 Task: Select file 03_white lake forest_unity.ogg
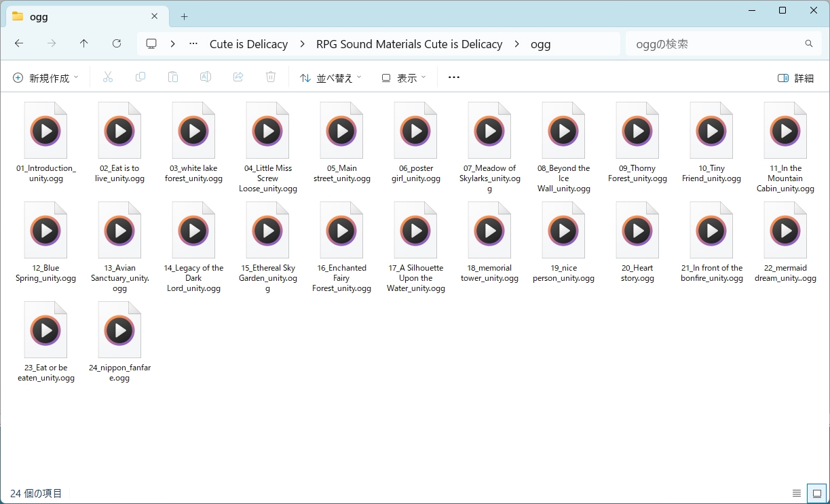(194, 142)
